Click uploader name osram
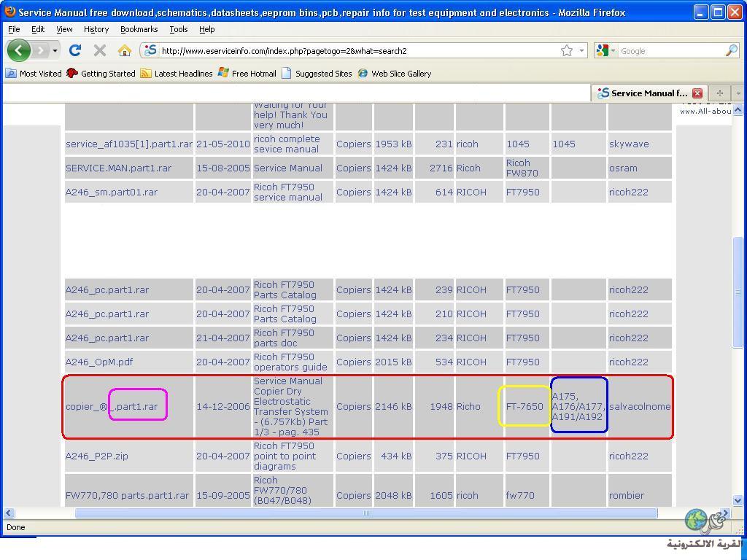Image resolution: width=747 pixels, height=560 pixels. [623, 168]
